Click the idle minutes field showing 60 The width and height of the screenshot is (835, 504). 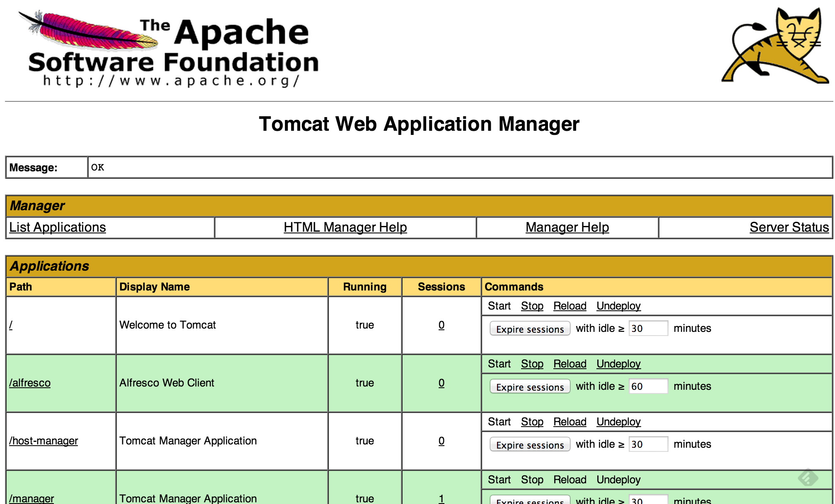648,386
